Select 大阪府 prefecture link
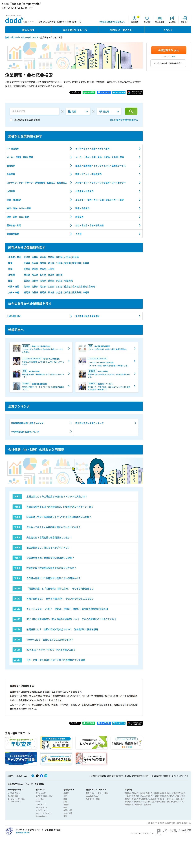The image size is (196, 868). [x=43, y=281]
